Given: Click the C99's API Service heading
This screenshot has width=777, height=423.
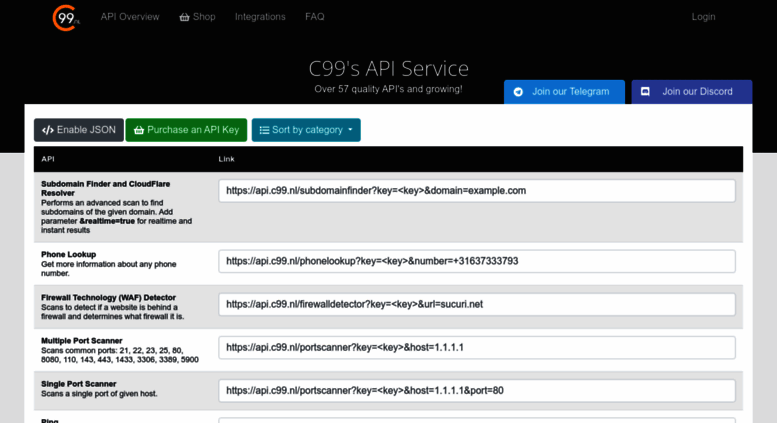Looking at the screenshot, I should (x=388, y=69).
